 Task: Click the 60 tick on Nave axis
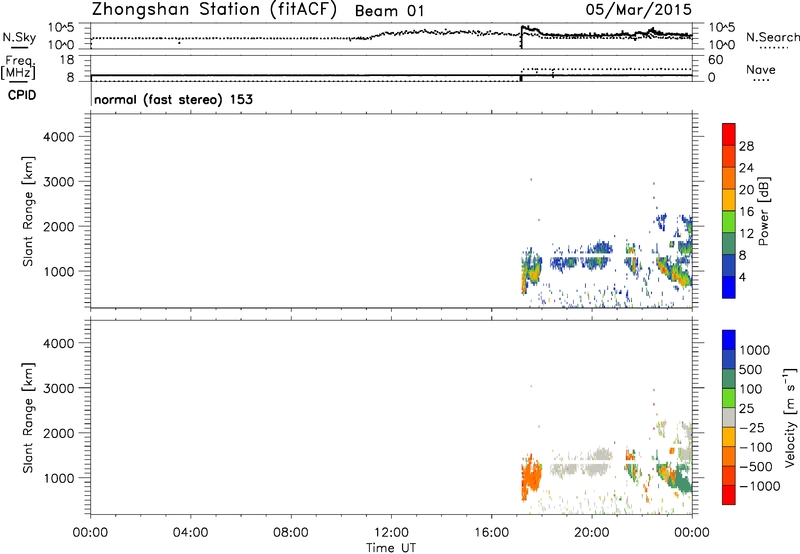coord(716,60)
